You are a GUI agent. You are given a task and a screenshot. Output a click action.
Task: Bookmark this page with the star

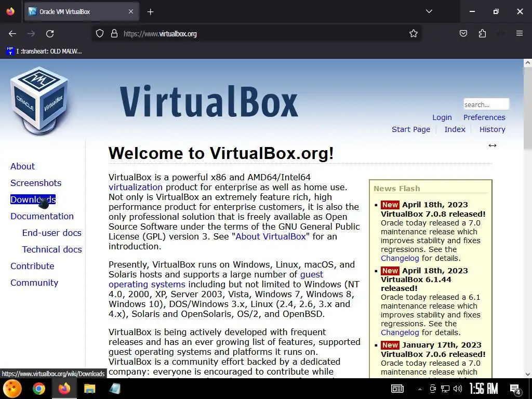pos(413,34)
